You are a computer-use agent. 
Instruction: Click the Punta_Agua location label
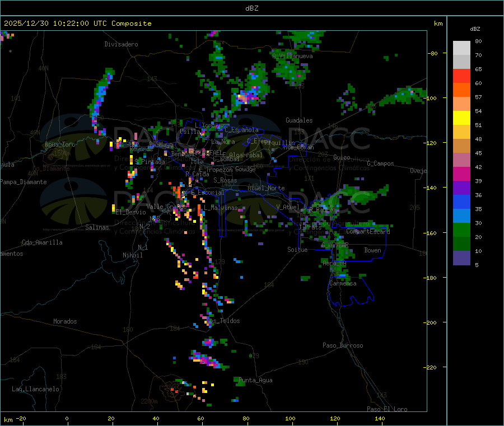click(x=255, y=380)
